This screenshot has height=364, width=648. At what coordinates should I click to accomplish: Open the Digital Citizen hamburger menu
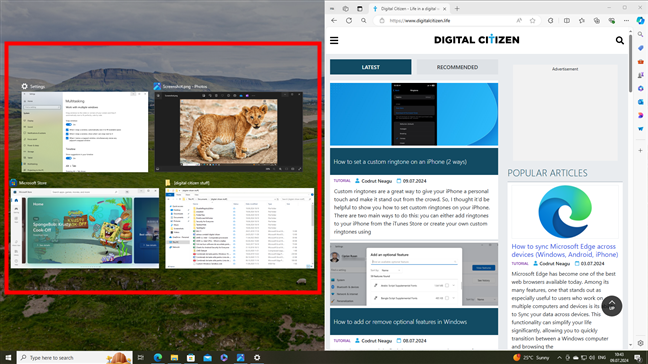[x=334, y=40]
